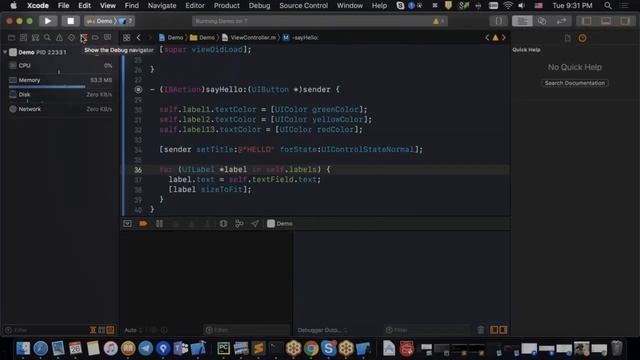
Task: Click the variables view Filter field
Action: [247, 330]
